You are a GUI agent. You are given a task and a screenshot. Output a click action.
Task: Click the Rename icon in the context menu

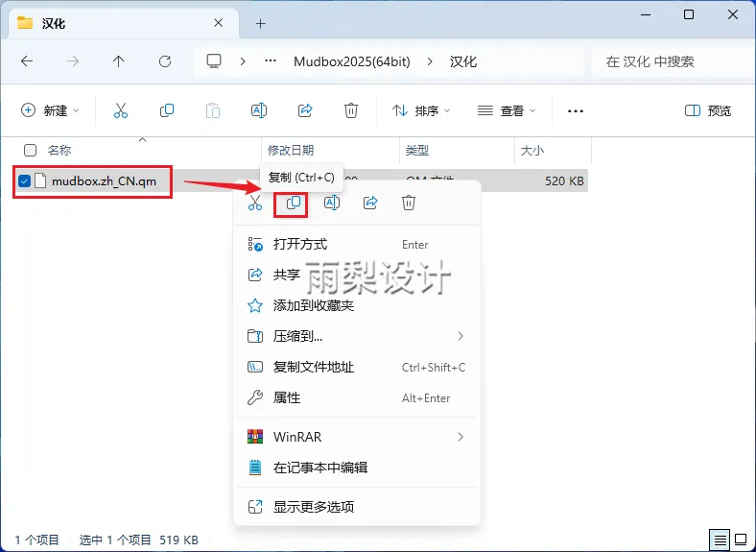332,203
